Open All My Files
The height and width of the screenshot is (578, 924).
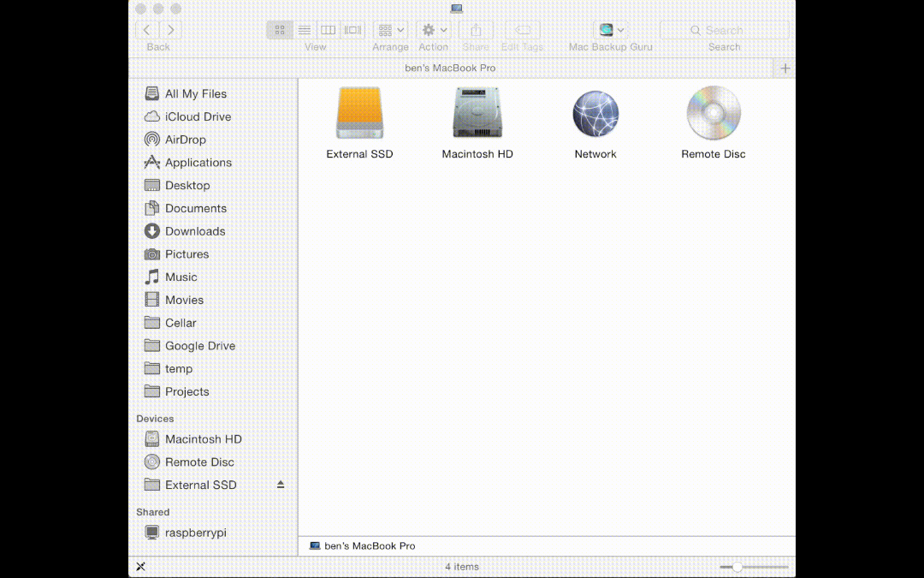pos(194,93)
